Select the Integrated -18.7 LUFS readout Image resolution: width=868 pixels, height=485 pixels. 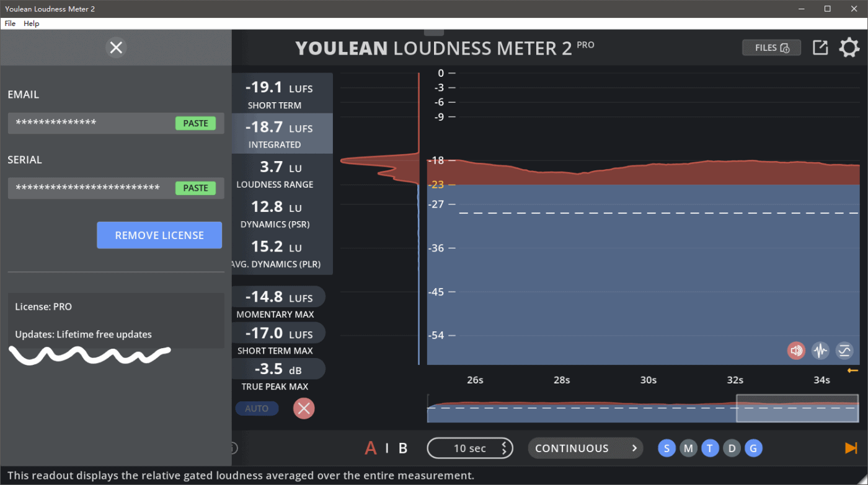coord(283,134)
